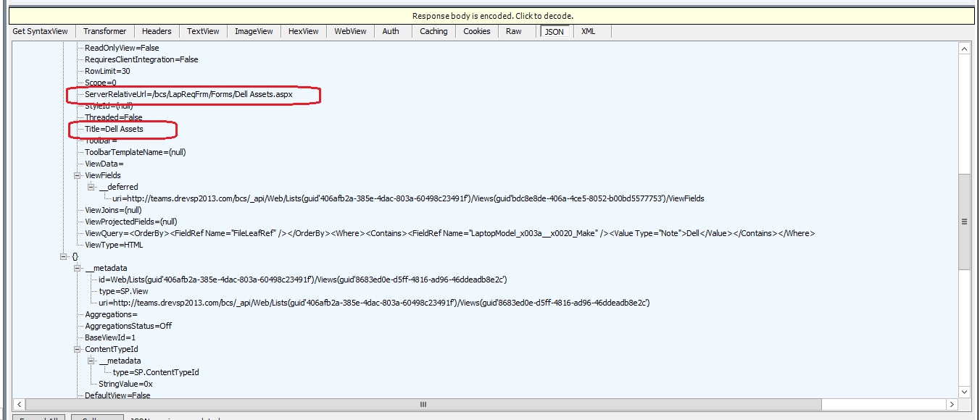Select the RequiresClientIntegration=False row

[141, 59]
